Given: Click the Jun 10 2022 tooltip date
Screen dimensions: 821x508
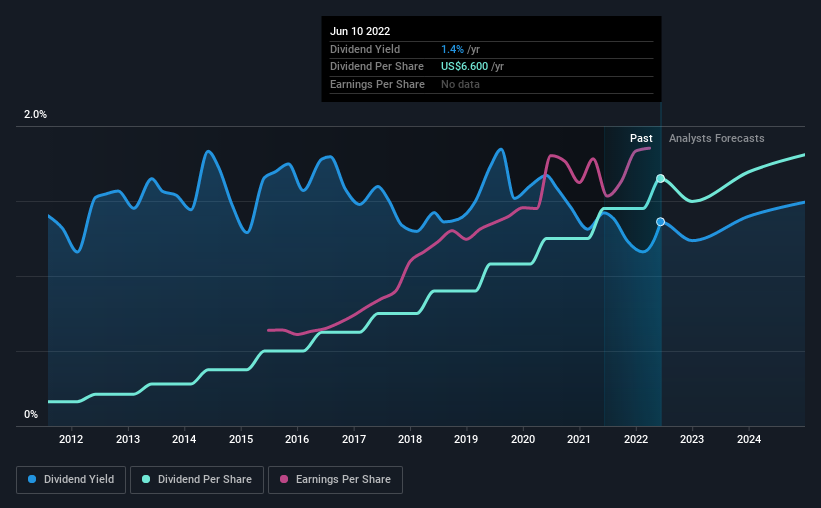Looking at the screenshot, I should tap(360, 31).
